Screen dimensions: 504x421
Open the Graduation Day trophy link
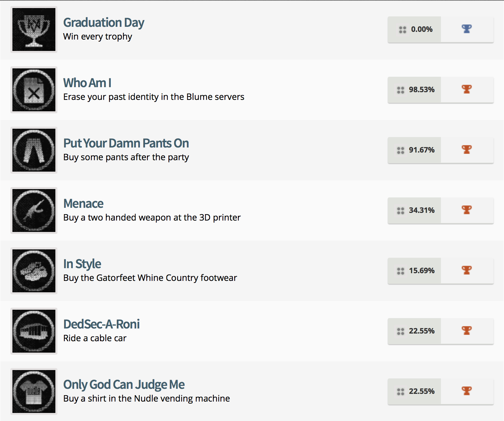(x=104, y=22)
